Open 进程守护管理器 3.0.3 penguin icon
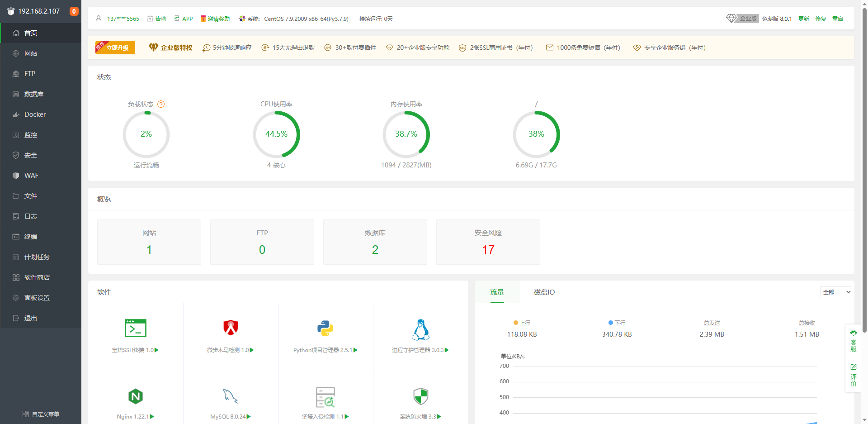Screen dimensions: 868x424 pyautogui.click(x=420, y=329)
